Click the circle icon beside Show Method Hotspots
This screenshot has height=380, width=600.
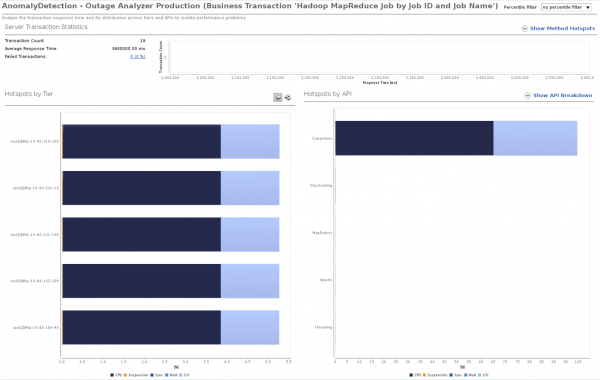coord(524,29)
